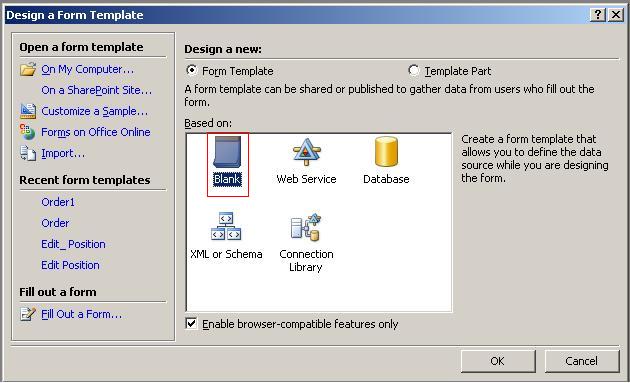The width and height of the screenshot is (630, 383).
Task: Click the XML or Schema label
Action: click(226, 254)
